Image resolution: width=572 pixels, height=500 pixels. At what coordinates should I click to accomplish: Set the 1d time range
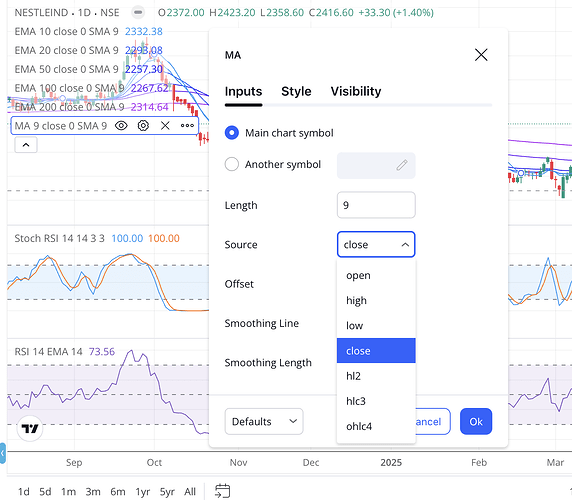coord(24,492)
